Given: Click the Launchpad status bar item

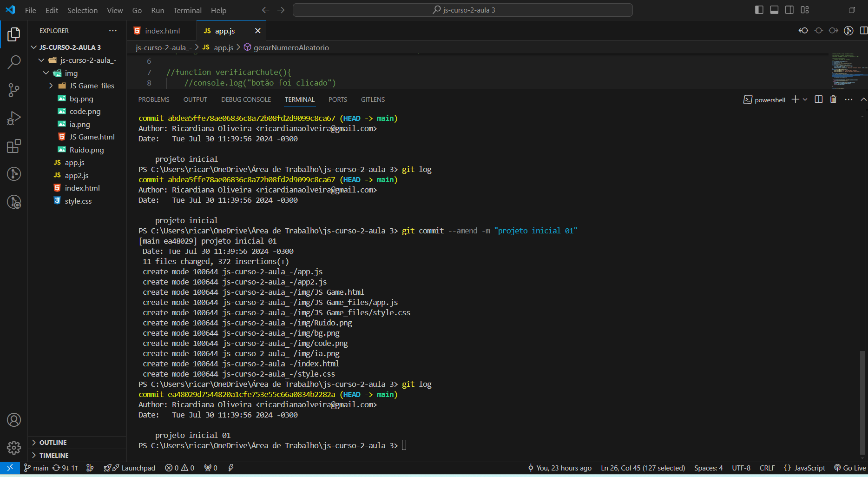Looking at the screenshot, I should pyautogui.click(x=130, y=468).
